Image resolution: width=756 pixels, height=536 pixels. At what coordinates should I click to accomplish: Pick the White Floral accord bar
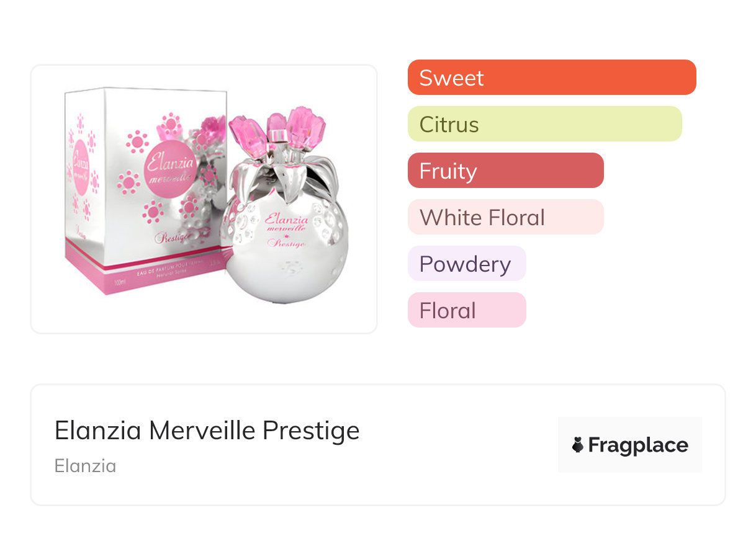point(505,217)
